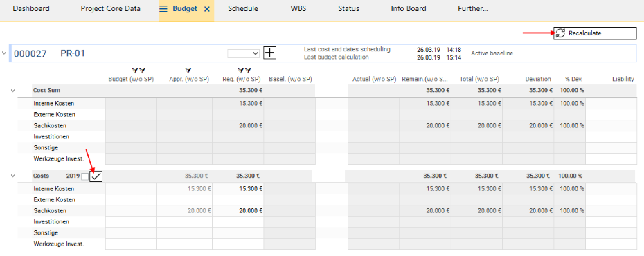Click the PR-01 project name
Image resolution: width=644 pixels, height=256 pixels.
[73, 53]
